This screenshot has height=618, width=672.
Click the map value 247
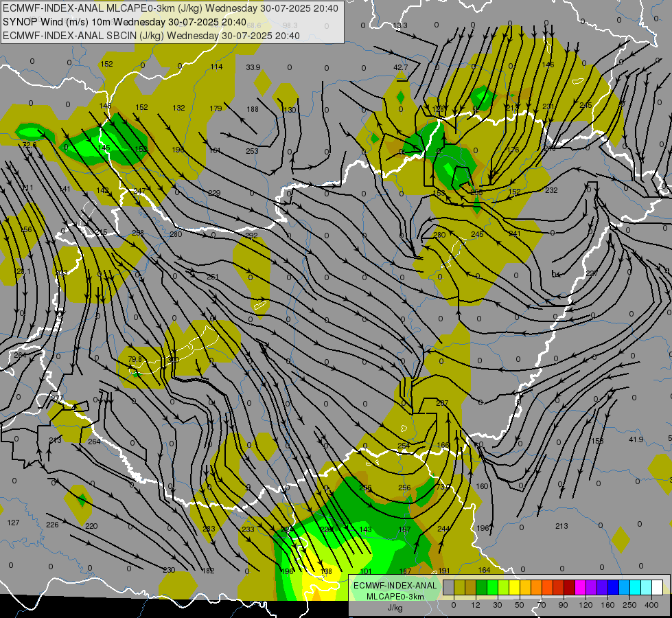click(139, 191)
